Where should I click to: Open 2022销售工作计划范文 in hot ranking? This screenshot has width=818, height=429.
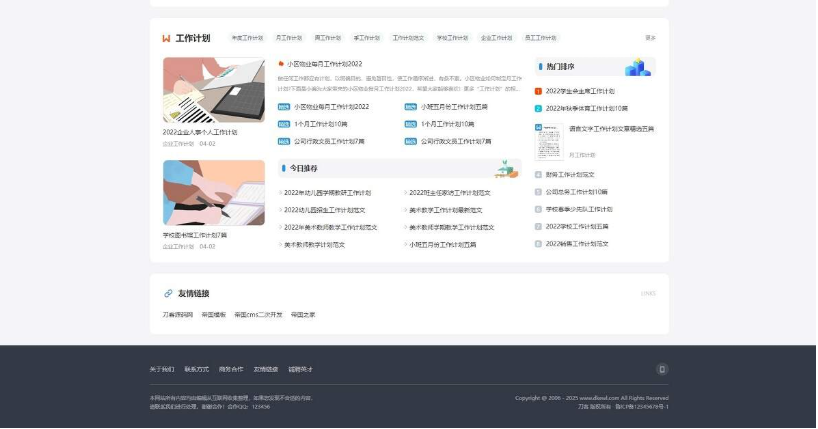pyautogui.click(x=577, y=244)
